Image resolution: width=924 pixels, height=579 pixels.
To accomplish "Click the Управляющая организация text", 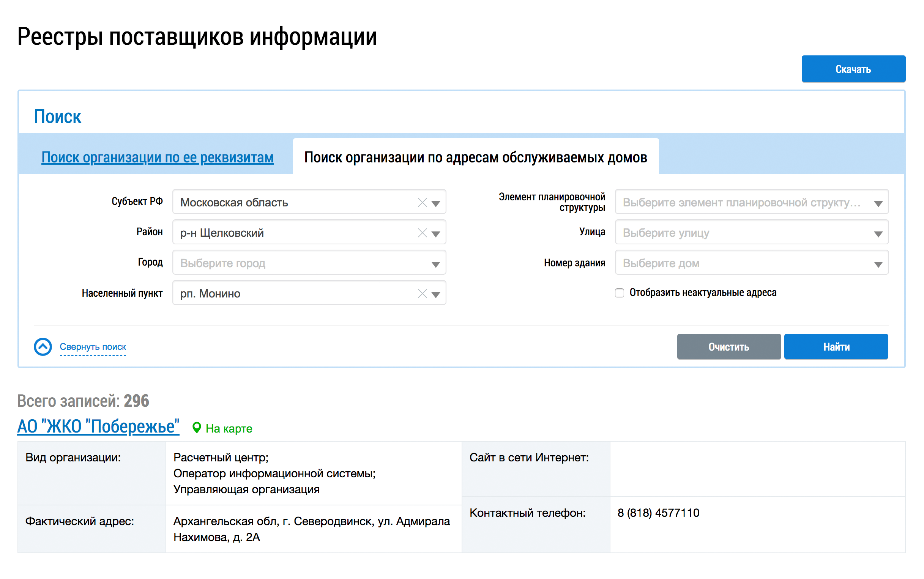I will tap(246, 489).
